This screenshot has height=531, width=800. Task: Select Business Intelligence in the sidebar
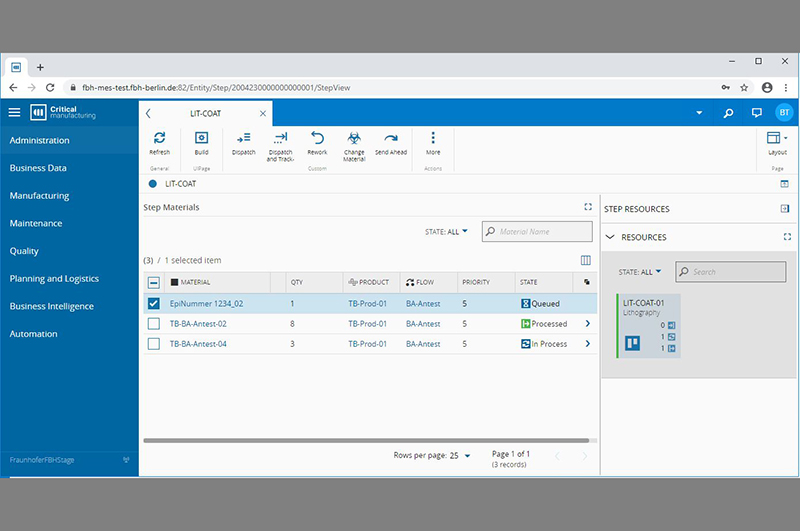51,306
